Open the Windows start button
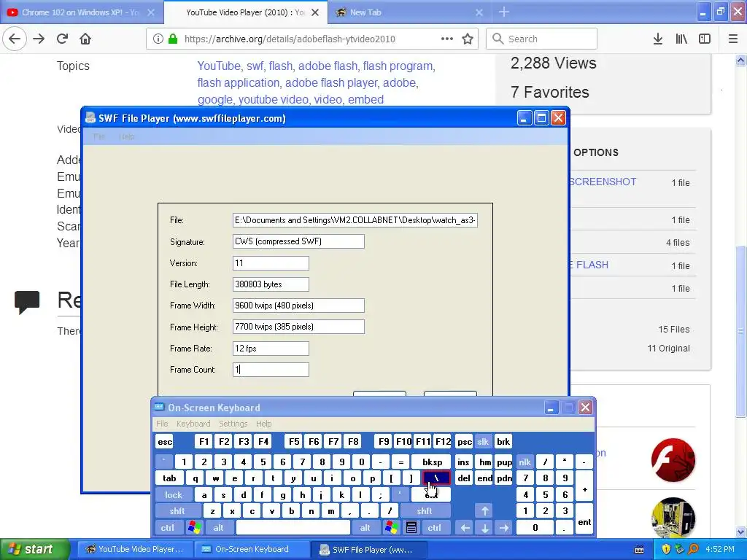Viewport: 747px width, 560px height. tap(35, 549)
